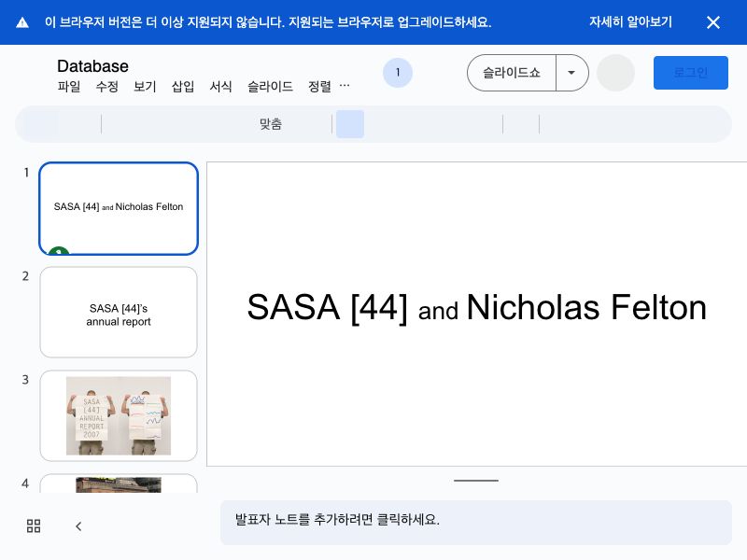Open the 슬라이드 menu
The image size is (747, 560).
point(270,87)
